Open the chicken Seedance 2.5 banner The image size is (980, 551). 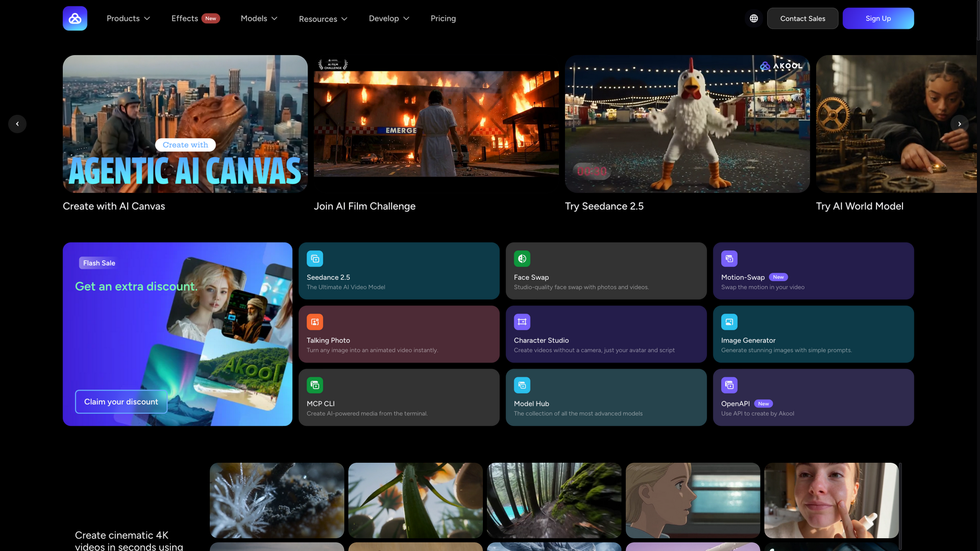click(688, 124)
